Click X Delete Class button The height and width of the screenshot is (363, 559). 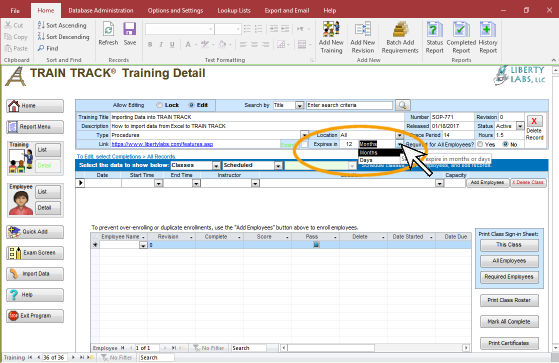pyautogui.click(x=528, y=183)
